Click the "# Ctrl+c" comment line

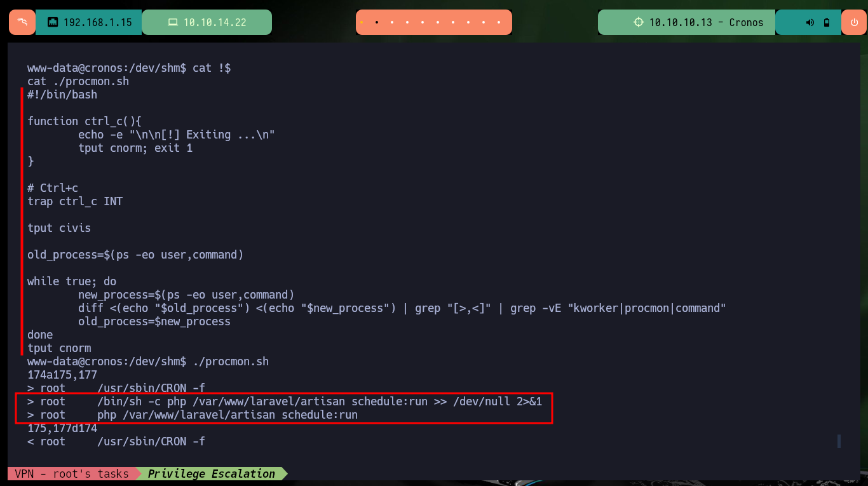53,188
